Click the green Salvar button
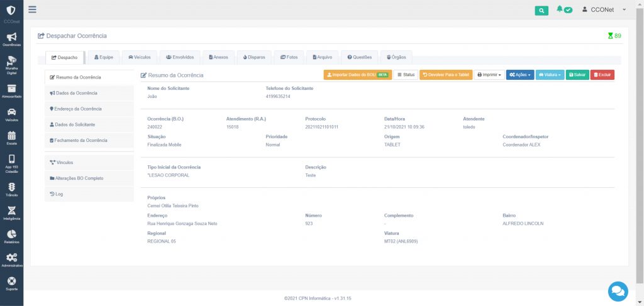This screenshot has width=644, height=306. coord(577,75)
